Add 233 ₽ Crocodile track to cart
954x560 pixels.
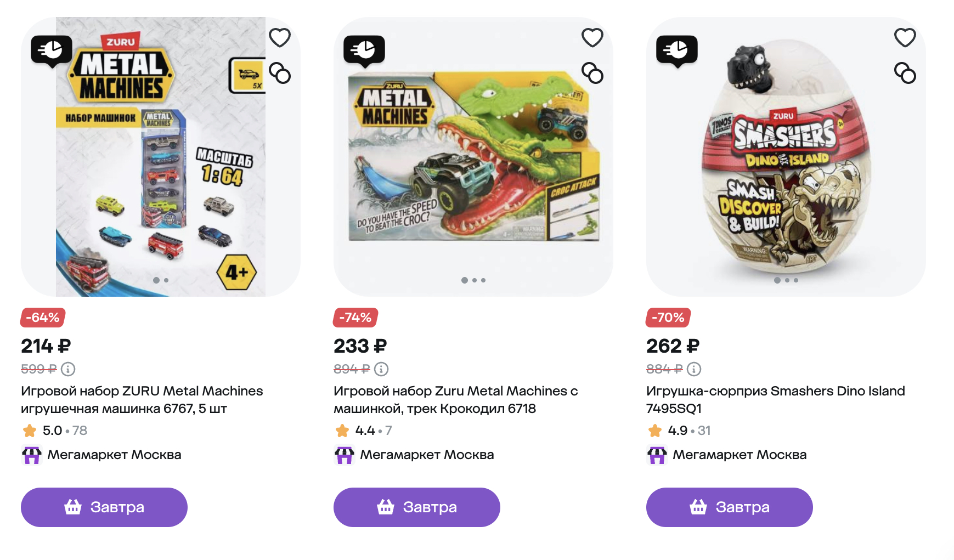[x=417, y=507]
